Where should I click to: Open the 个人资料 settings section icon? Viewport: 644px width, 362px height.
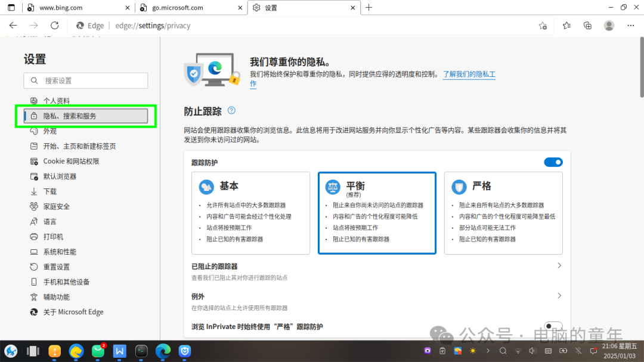(x=34, y=100)
